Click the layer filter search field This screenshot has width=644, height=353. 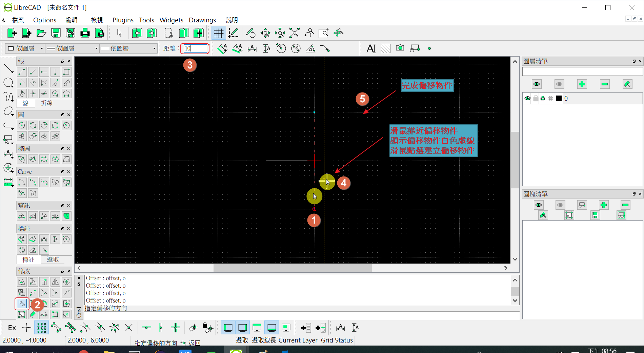[582, 71]
